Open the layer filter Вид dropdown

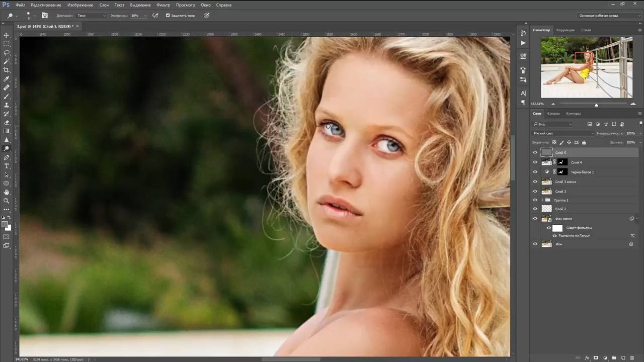pyautogui.click(x=552, y=124)
